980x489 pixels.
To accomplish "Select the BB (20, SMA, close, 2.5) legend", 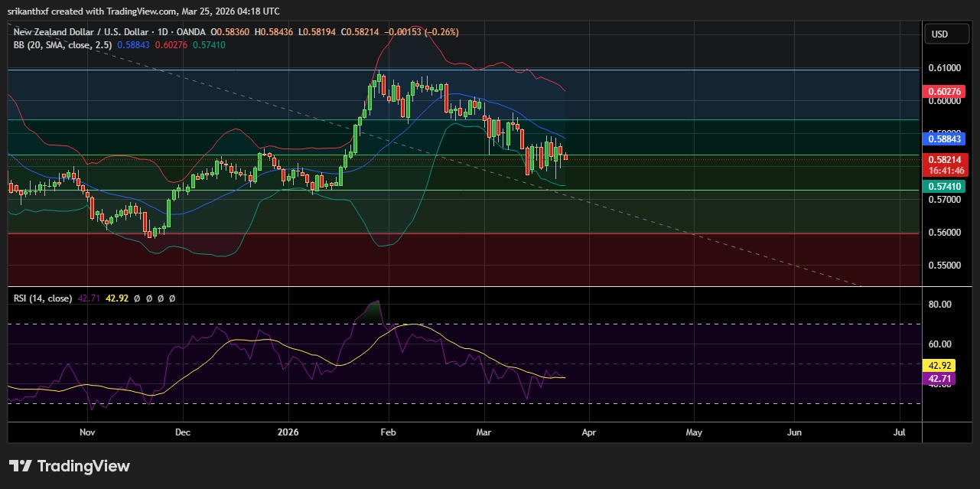I will coord(63,45).
